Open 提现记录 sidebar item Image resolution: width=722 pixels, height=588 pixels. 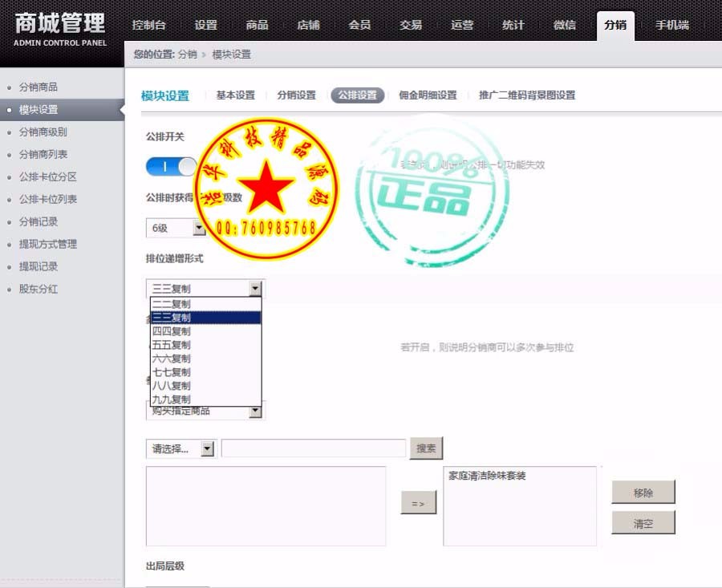point(39,266)
